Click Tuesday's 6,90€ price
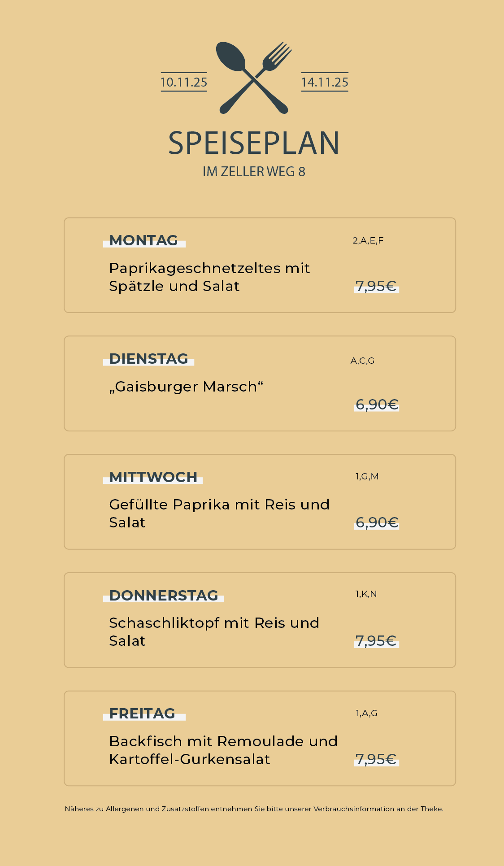 tap(377, 405)
